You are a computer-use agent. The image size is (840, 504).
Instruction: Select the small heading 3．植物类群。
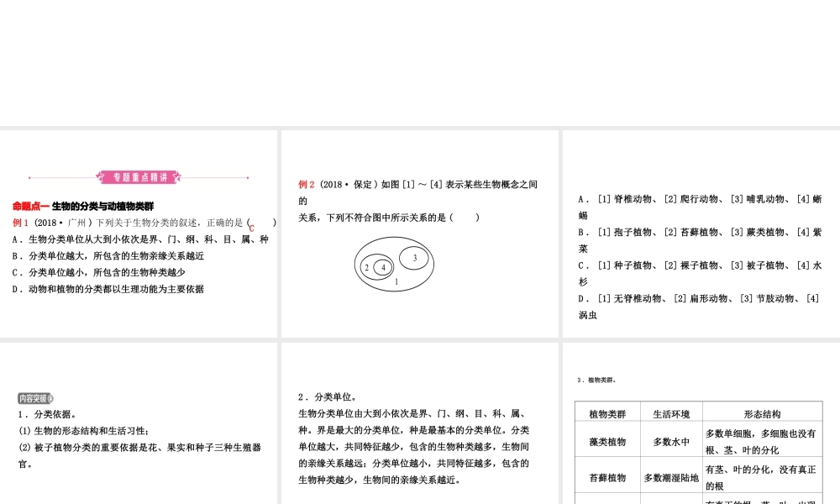pos(597,381)
